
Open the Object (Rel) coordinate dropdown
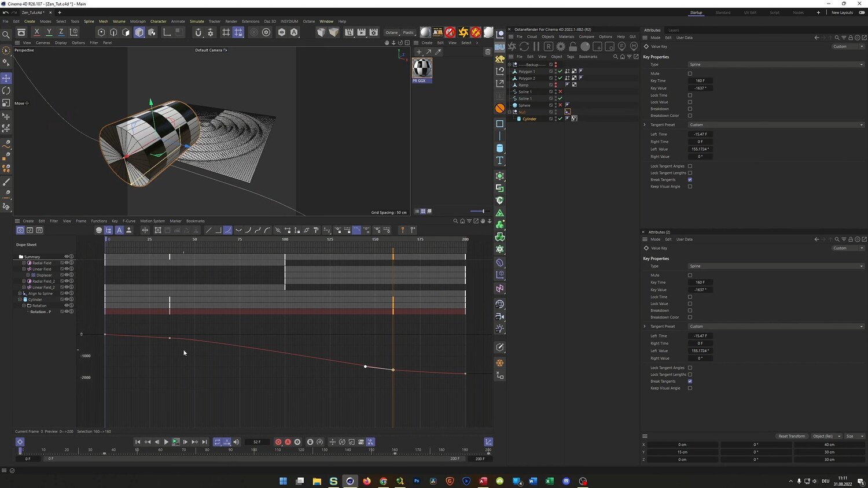tap(826, 436)
